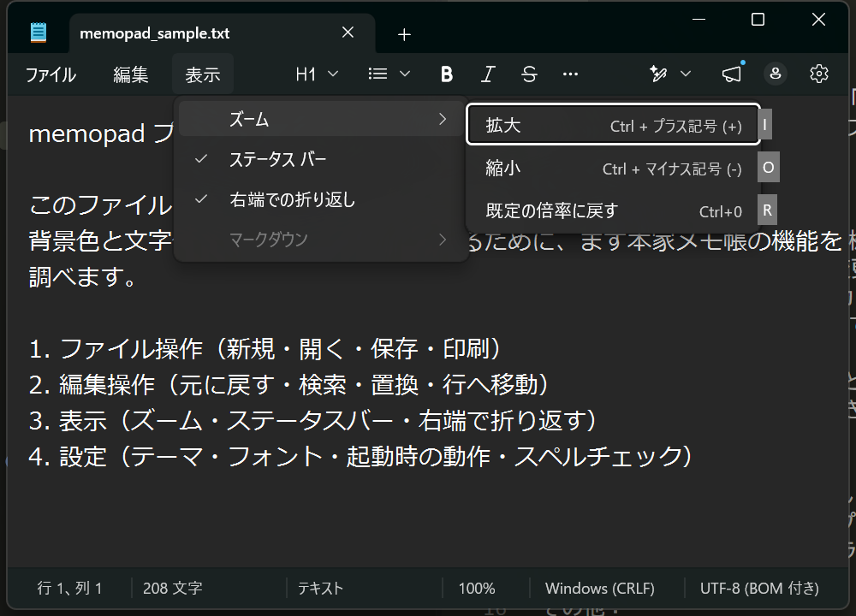This screenshot has width=856, height=616.
Task: Select the ズーム submenu item
Action: [321, 119]
